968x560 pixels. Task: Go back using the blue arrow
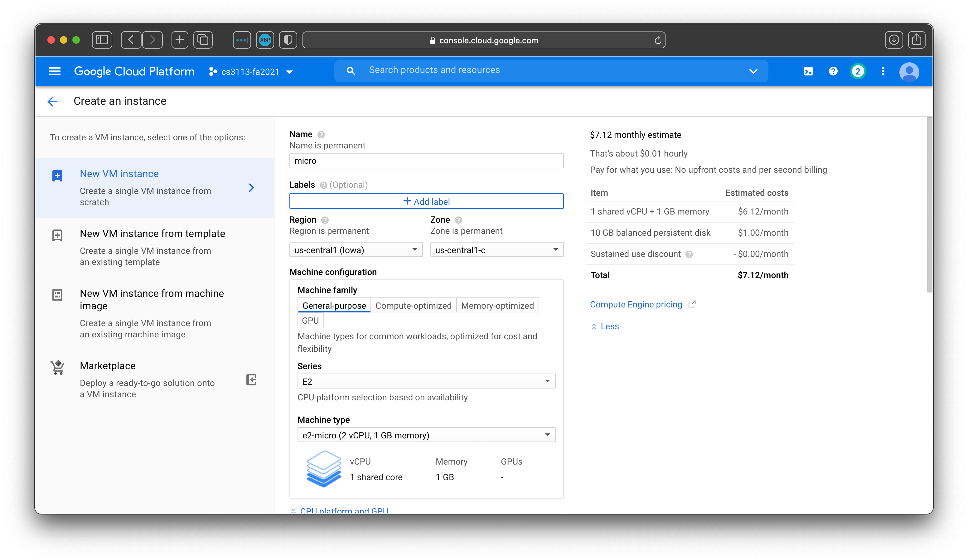[x=53, y=101]
